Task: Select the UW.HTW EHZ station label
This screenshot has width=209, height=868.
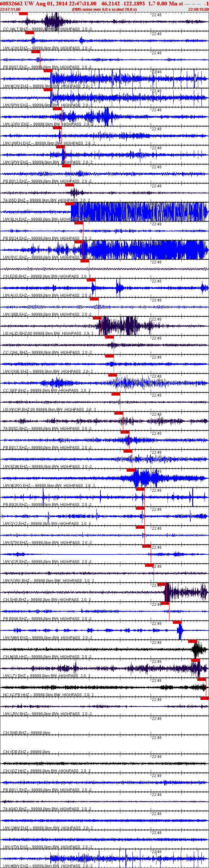Action: click(48, 847)
